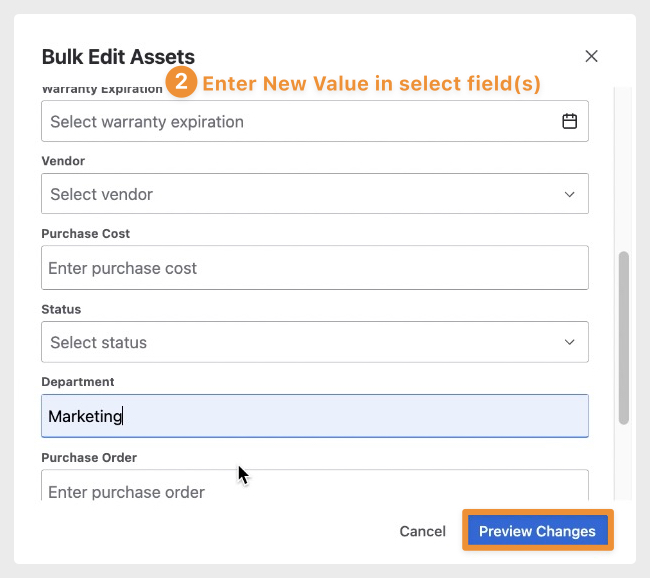Click the Vendor field label

coord(63,161)
